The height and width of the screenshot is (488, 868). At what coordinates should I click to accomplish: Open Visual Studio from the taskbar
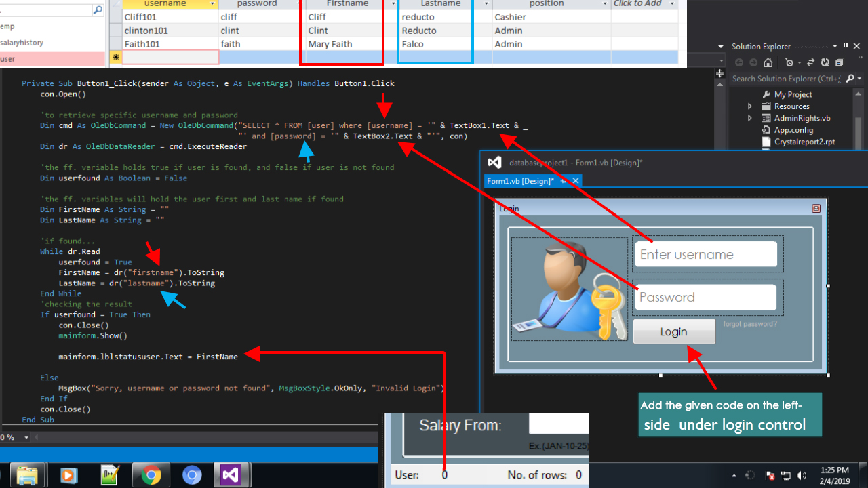tap(232, 474)
